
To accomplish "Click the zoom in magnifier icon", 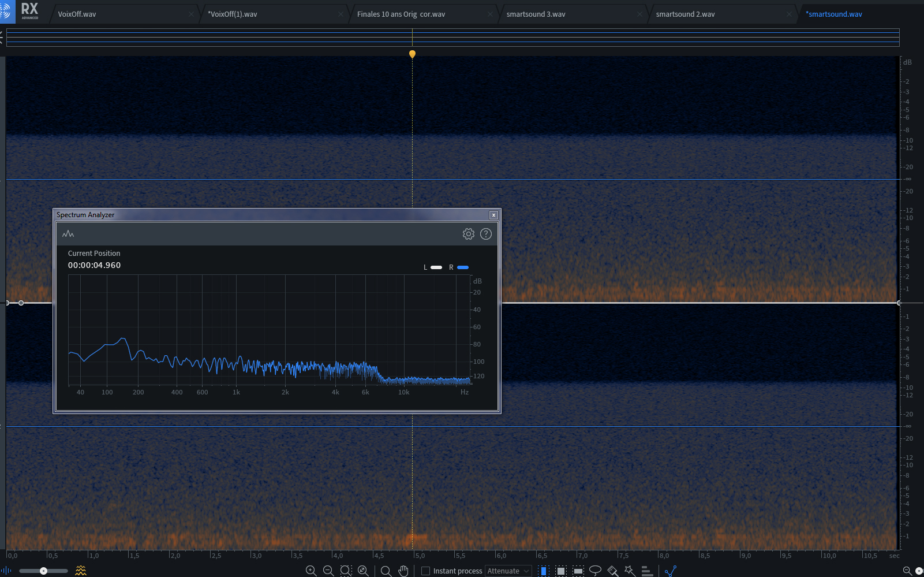I will (x=311, y=571).
